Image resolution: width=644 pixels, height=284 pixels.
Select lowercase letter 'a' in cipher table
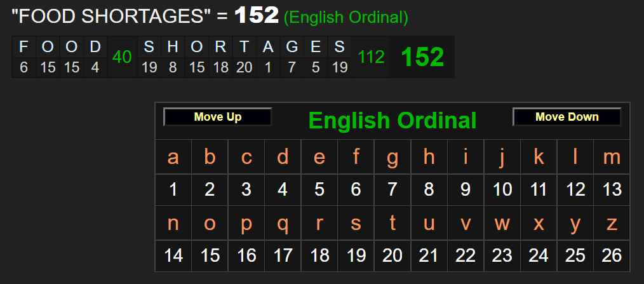pyautogui.click(x=173, y=157)
